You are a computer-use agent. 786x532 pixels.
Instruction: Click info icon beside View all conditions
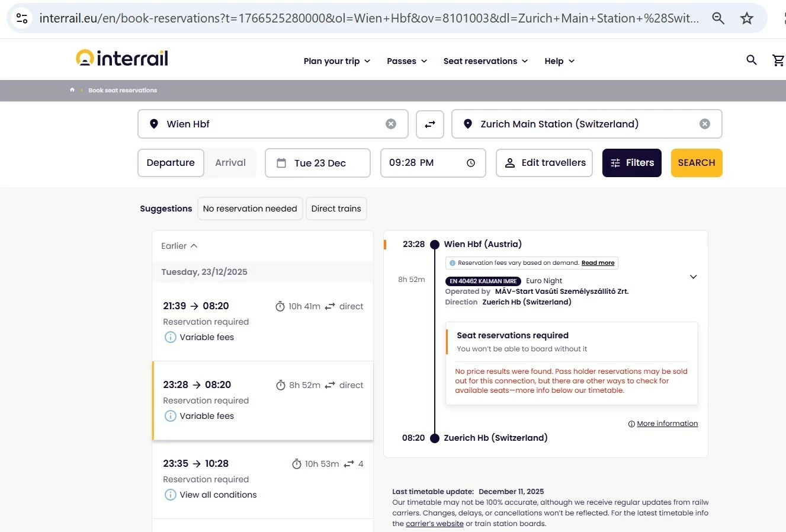click(170, 495)
